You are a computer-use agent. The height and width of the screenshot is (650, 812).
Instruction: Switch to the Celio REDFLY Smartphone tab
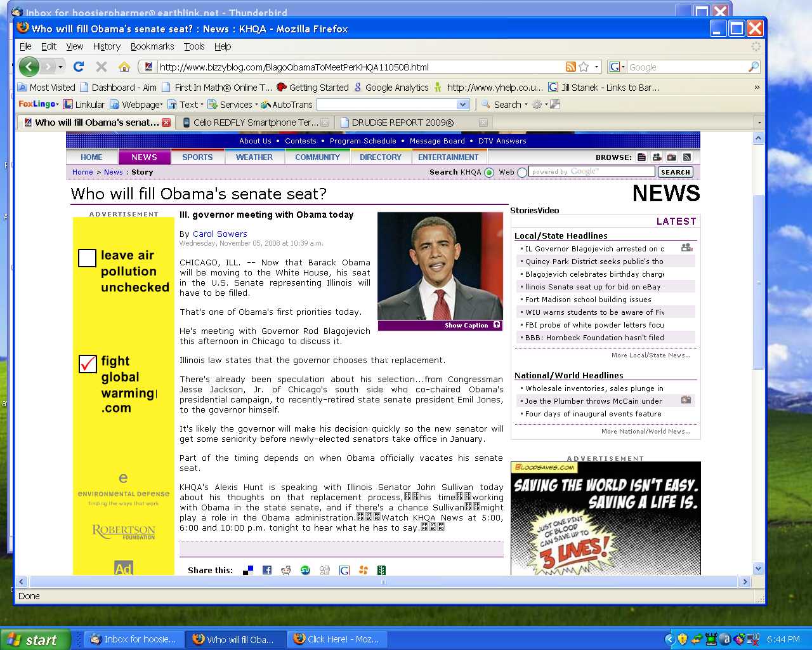[x=255, y=123]
